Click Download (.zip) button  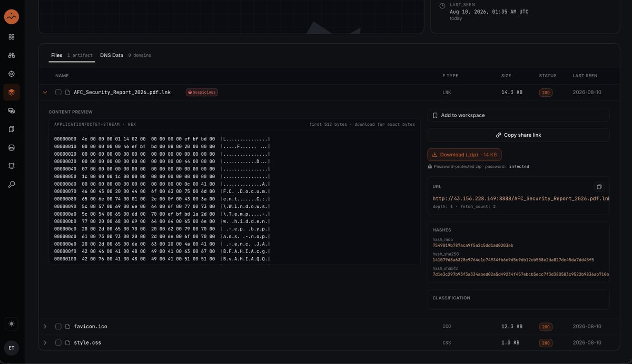point(464,155)
